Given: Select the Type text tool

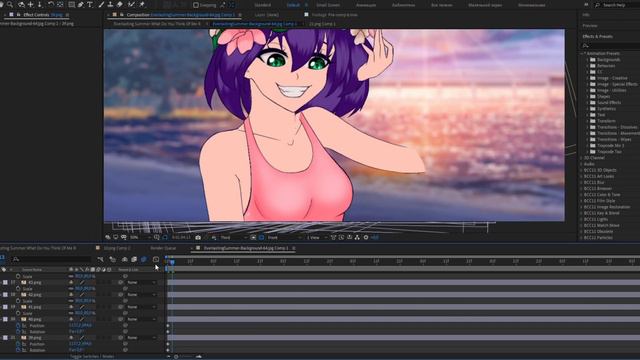Looking at the screenshot, I should point(90,4).
